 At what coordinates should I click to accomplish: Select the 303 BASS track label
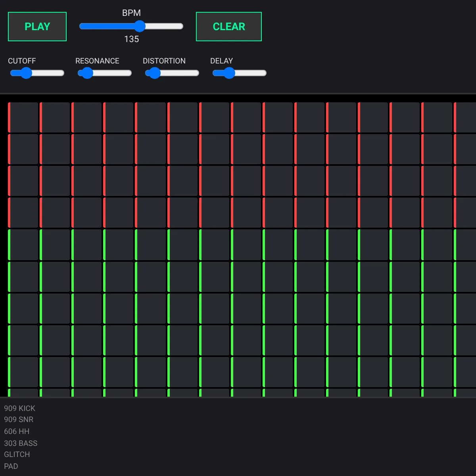click(21, 443)
